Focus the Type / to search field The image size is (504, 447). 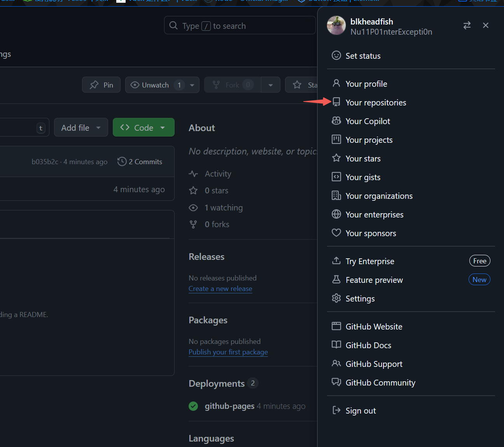pyautogui.click(x=240, y=25)
